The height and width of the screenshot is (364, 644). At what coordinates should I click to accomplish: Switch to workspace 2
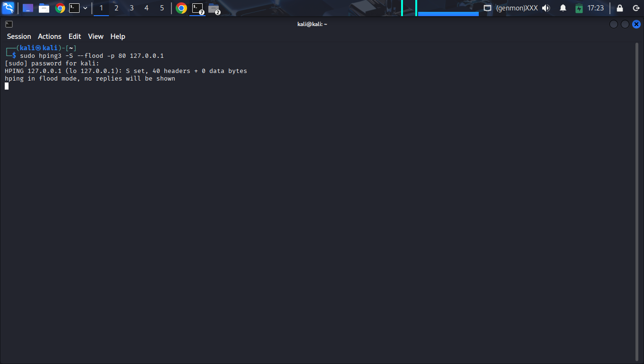pyautogui.click(x=116, y=8)
